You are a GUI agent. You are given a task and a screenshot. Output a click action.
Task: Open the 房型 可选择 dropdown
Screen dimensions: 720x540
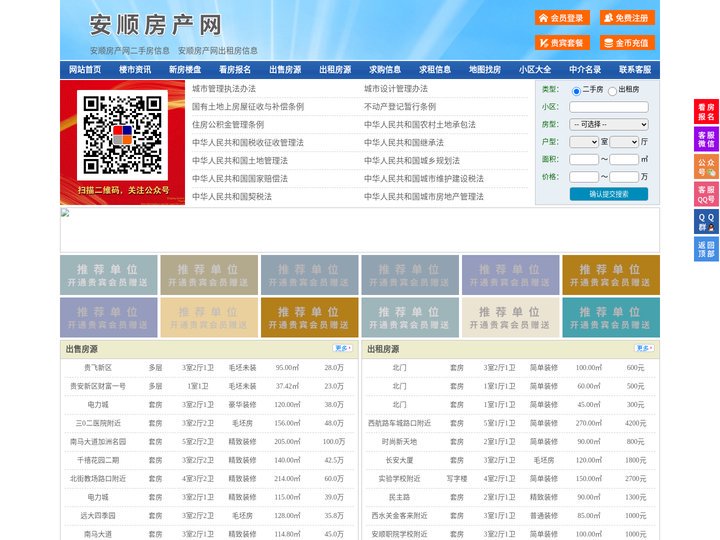(609, 124)
